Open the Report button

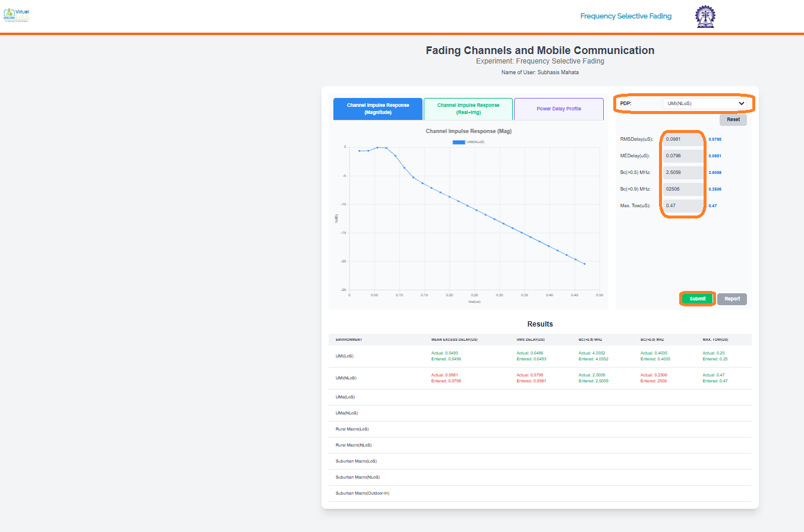coord(732,299)
